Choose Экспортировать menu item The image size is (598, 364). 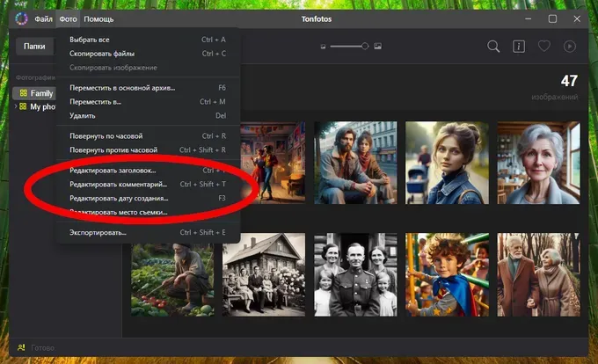point(148,232)
